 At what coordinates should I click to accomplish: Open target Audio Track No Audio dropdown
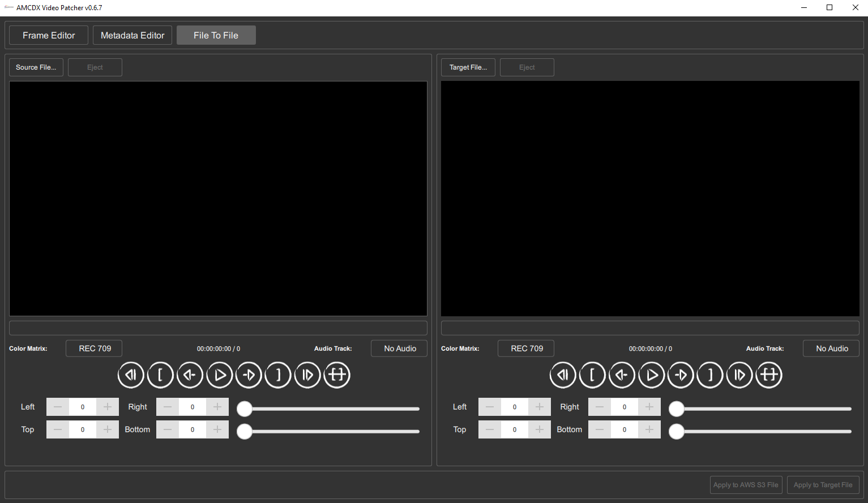(x=831, y=349)
